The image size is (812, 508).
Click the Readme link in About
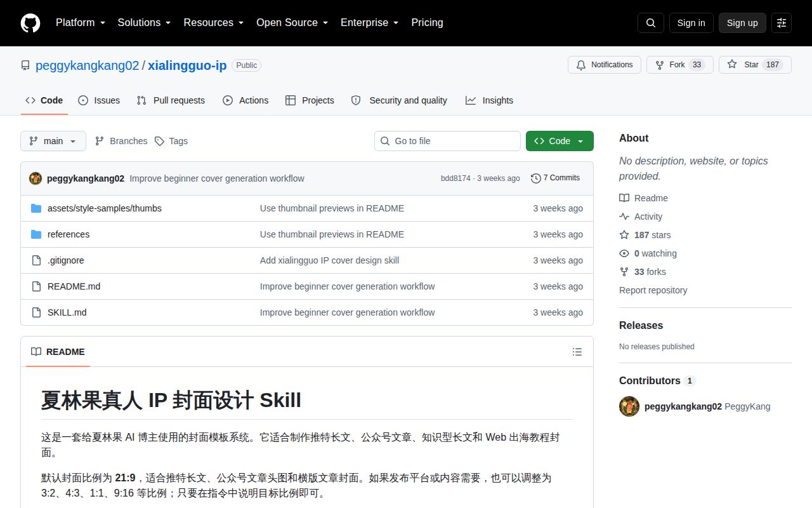[643, 198]
